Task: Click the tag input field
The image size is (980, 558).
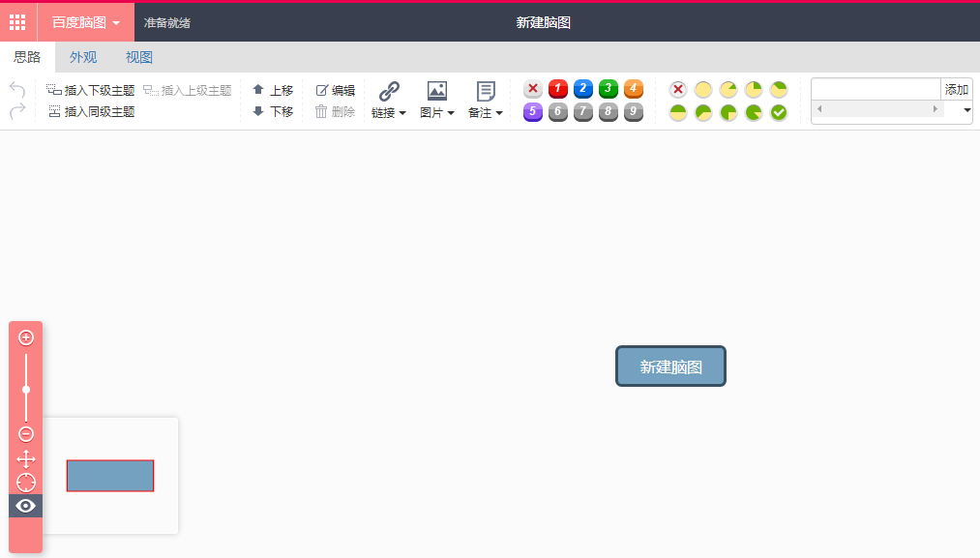Action: (876, 89)
